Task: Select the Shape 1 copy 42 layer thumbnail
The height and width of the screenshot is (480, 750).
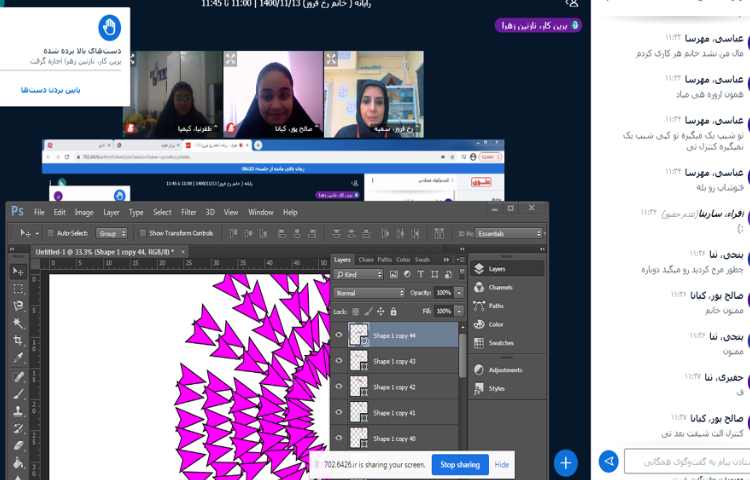Action: [x=359, y=386]
